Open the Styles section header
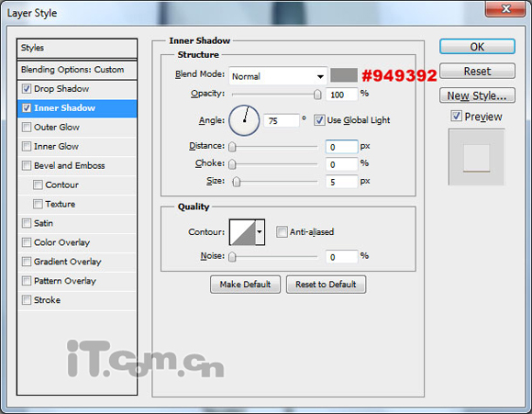532x414 pixels. pyautogui.click(x=77, y=48)
